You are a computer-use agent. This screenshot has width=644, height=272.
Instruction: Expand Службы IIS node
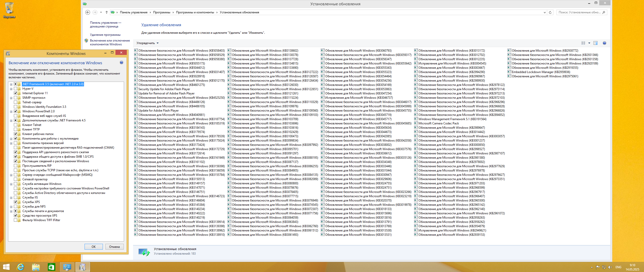pyautogui.click(x=11, y=198)
